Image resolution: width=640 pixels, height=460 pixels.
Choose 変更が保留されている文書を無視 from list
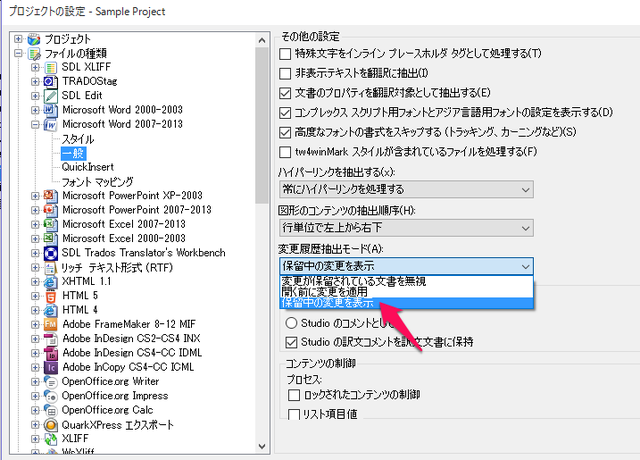406,281
